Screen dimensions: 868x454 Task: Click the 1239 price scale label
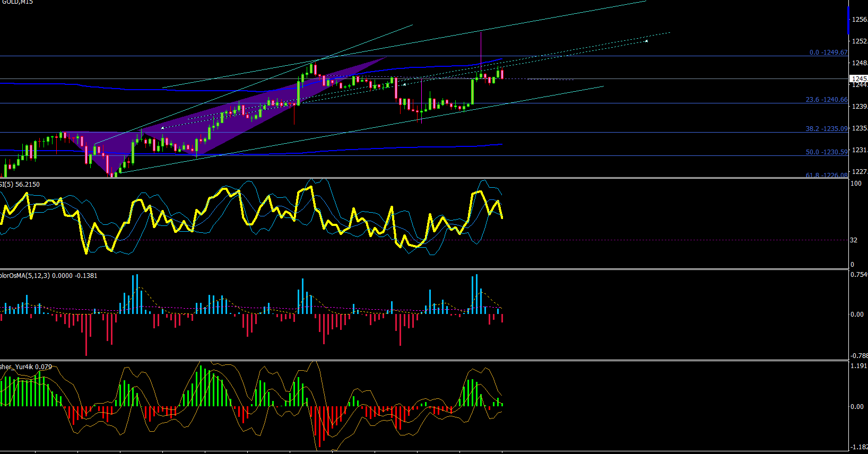coord(860,107)
